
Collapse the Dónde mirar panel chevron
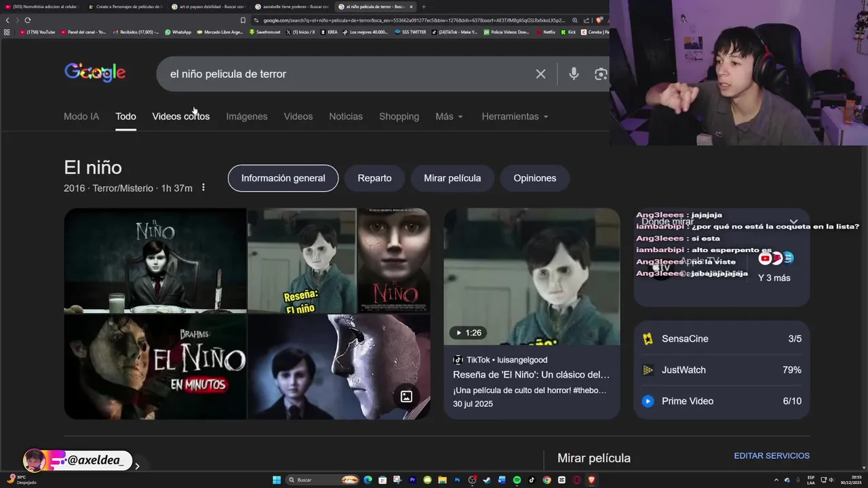click(x=793, y=222)
